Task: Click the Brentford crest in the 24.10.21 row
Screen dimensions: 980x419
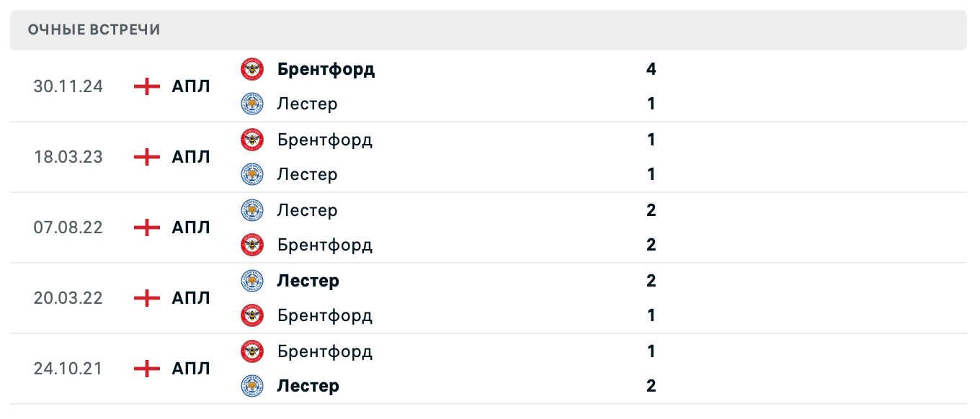Action: 252,351
